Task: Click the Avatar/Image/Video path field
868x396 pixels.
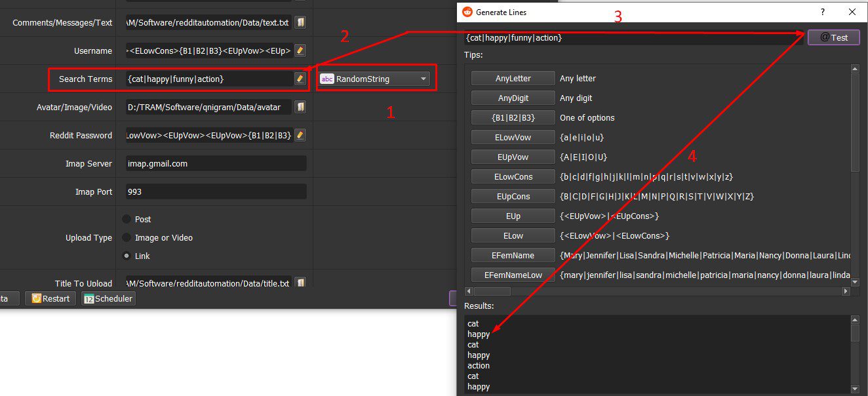Action: coord(209,107)
